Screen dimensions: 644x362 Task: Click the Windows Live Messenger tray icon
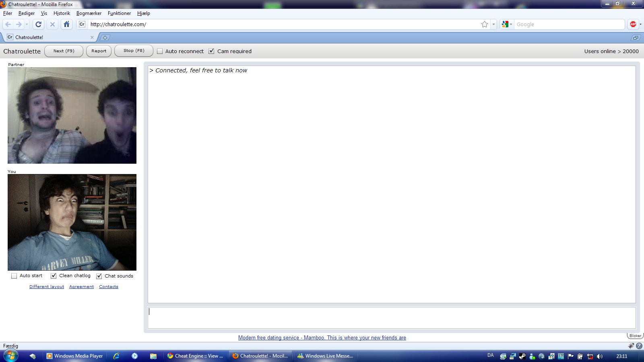pyautogui.click(x=532, y=356)
